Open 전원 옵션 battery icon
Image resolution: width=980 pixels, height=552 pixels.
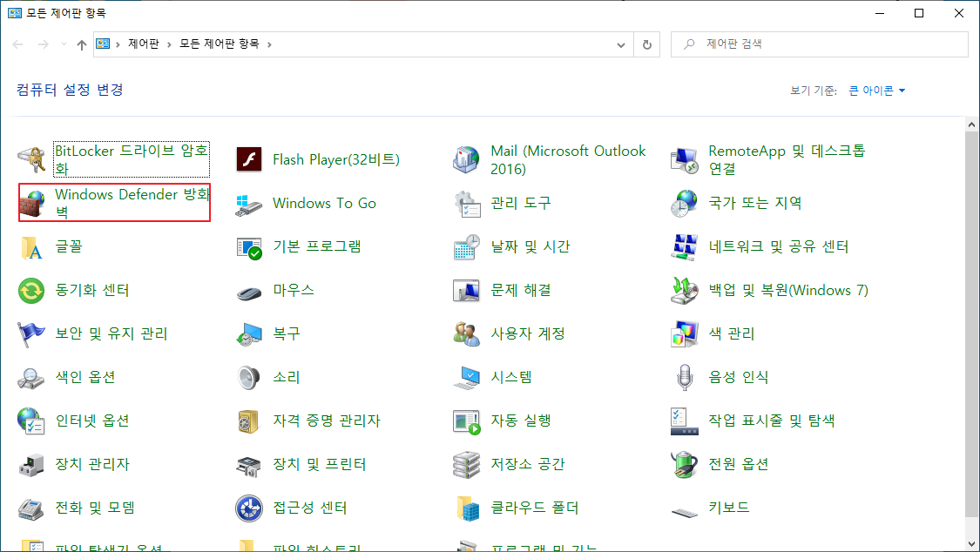pos(685,465)
